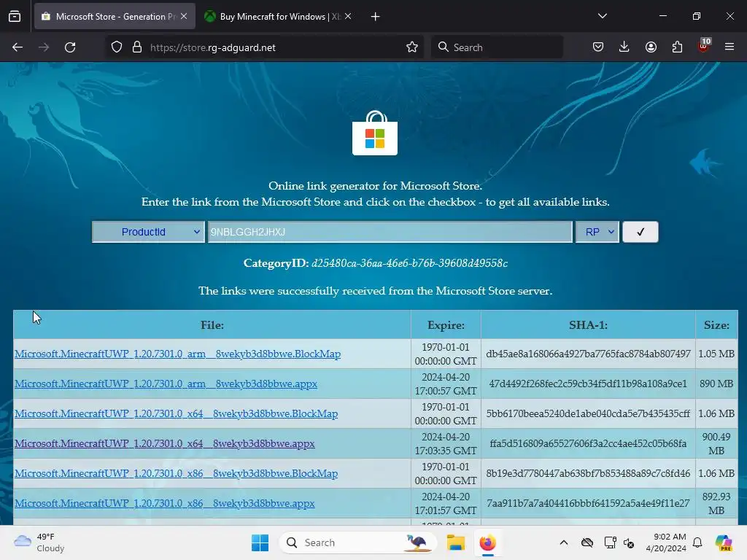Click the Windows taskbar Search box

[357, 542]
